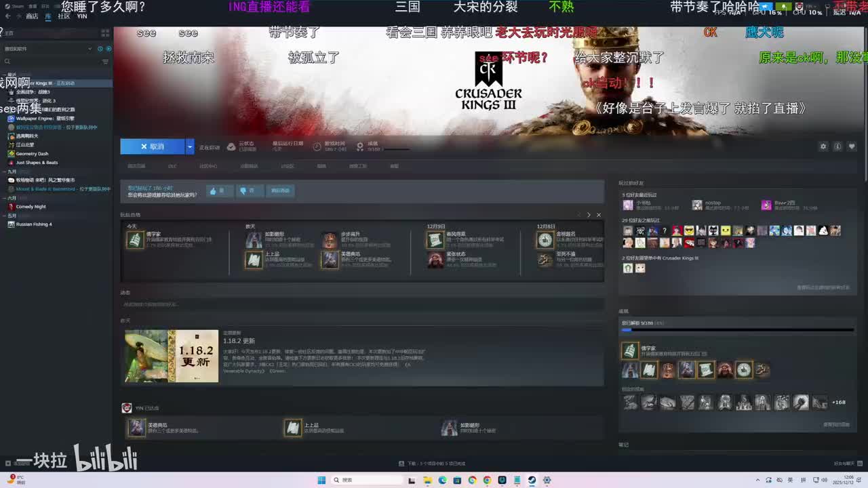Switch to the 库 (Library) tab
This screenshot has width=868, height=488.
(x=48, y=16)
